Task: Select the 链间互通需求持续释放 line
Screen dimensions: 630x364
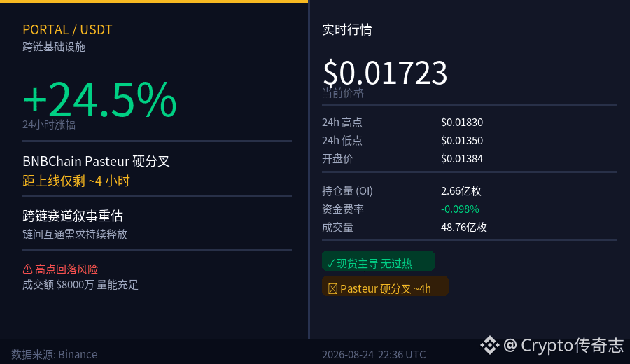Action: pos(75,234)
